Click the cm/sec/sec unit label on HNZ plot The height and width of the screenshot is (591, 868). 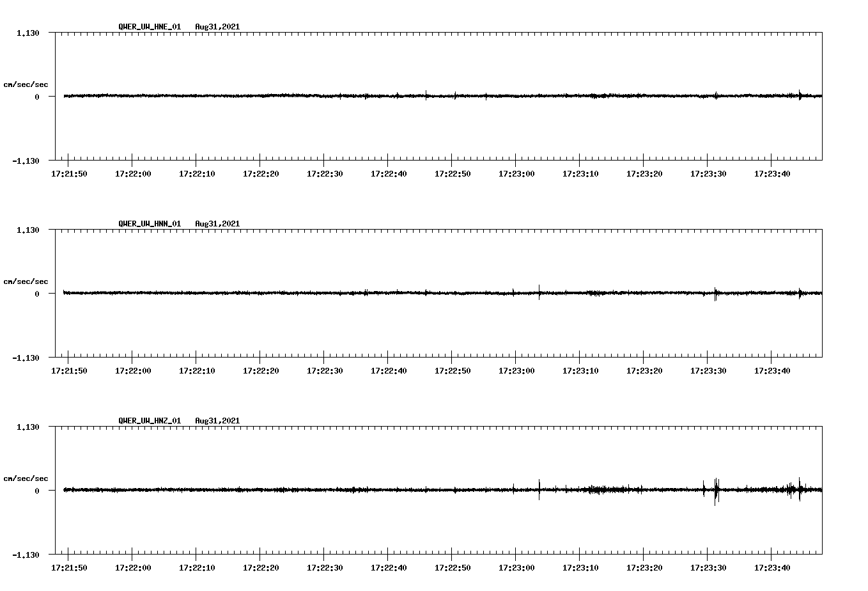point(26,478)
